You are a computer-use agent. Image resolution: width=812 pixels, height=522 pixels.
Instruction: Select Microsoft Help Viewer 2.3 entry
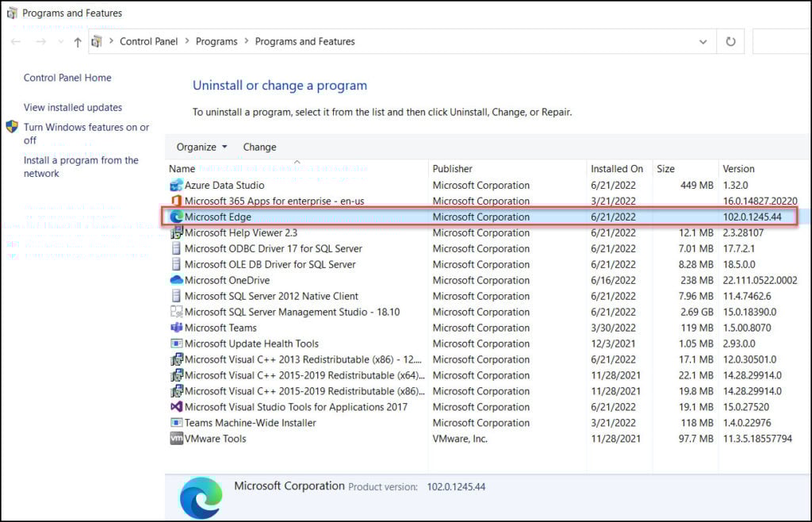[241, 232]
